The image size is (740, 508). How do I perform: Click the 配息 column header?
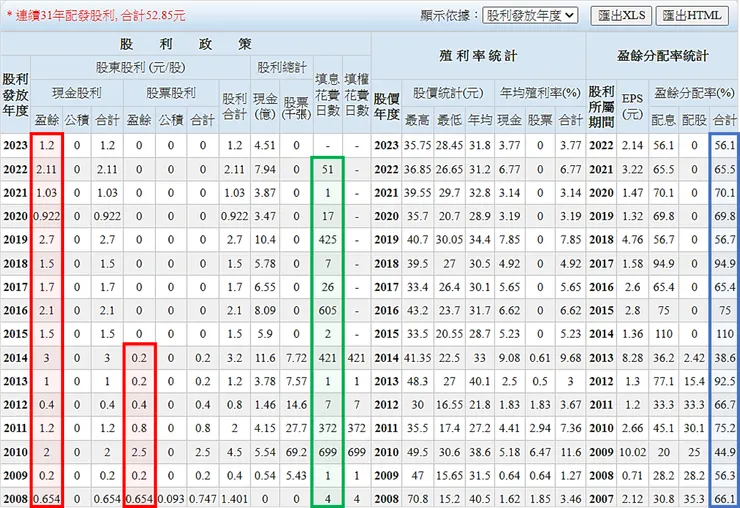[x=664, y=120]
